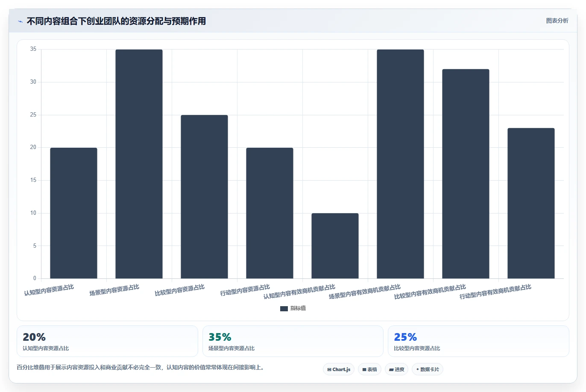Click the y-axis value 35
Screen dimensions: 586x392
[x=33, y=49]
